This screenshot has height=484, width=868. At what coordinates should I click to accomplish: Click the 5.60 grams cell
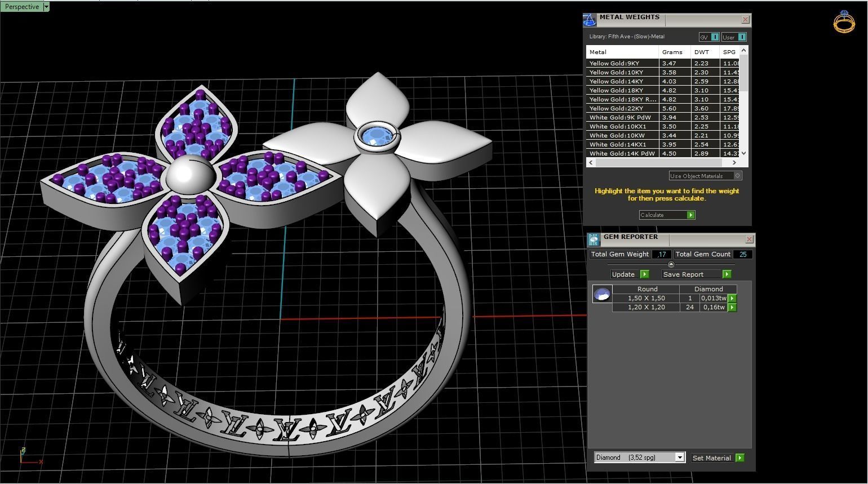coord(675,108)
